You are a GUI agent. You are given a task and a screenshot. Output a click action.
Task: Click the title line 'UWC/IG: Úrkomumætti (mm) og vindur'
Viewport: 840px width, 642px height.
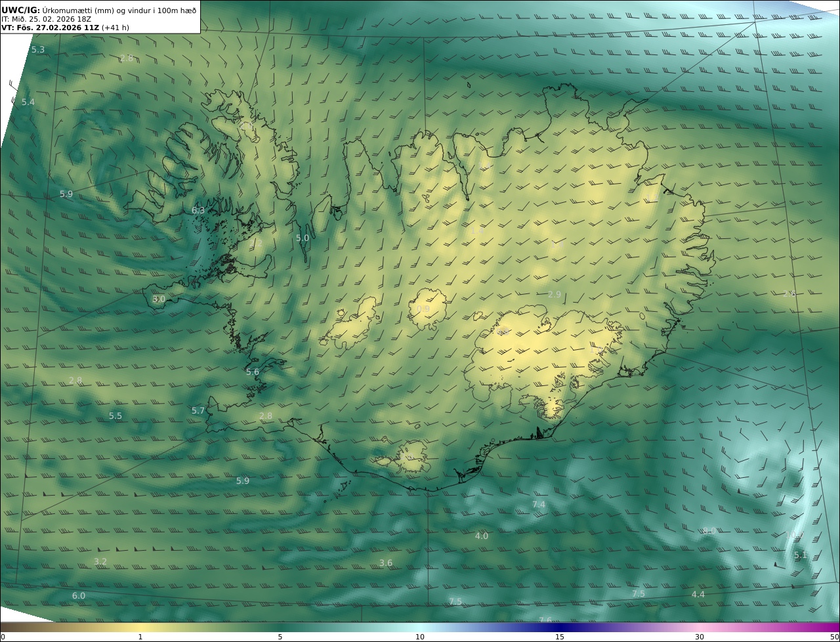[99, 11]
